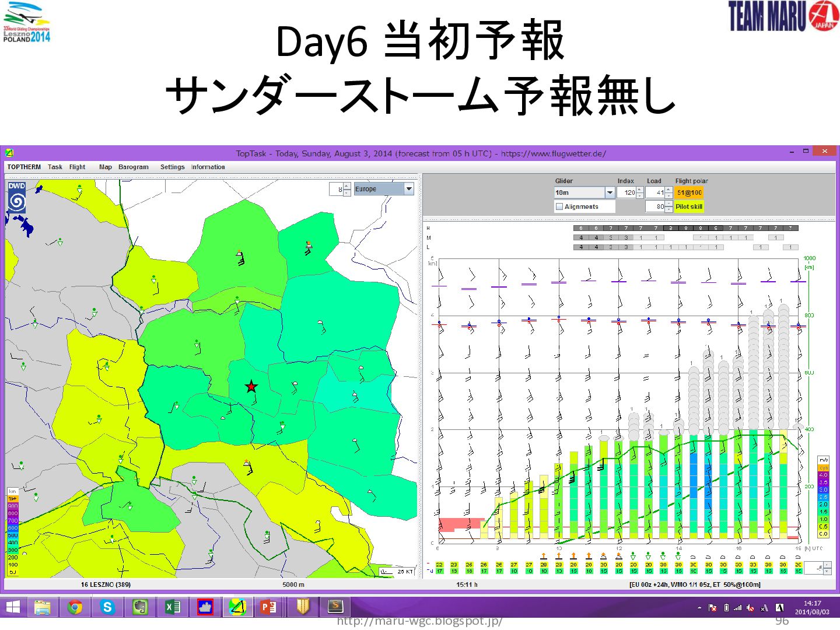Viewport: 840px width, 630px height.
Task: Click the dark S taskbar icon
Action: [x=335, y=607]
